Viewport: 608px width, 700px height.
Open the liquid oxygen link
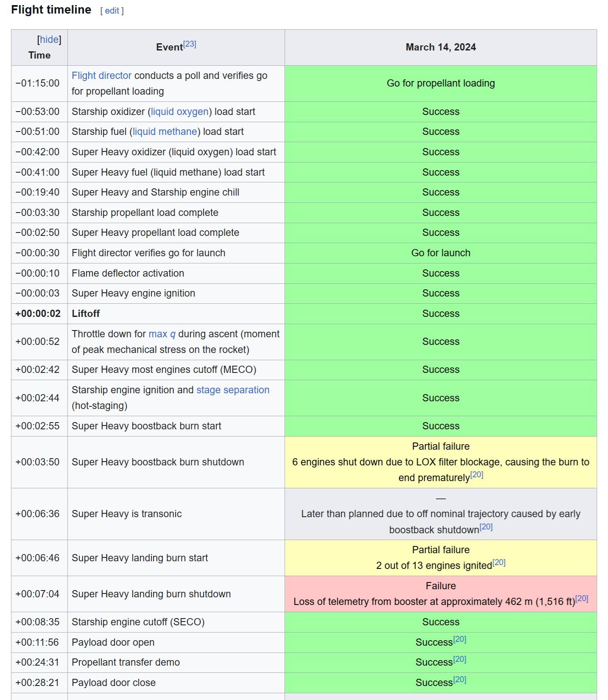click(180, 112)
